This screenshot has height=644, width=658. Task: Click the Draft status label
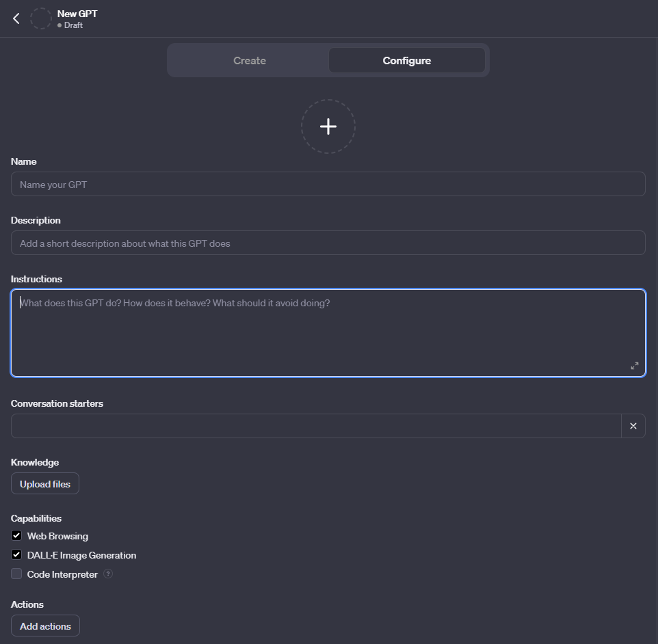click(73, 25)
